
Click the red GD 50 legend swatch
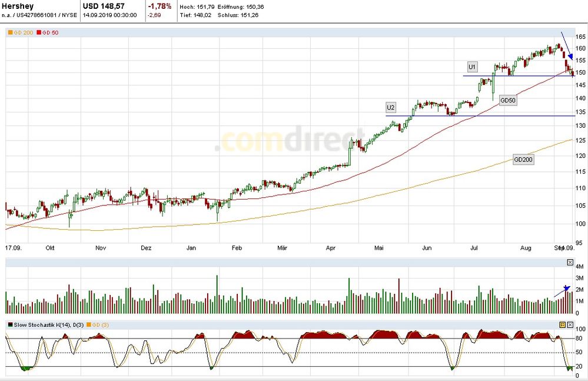(39, 32)
